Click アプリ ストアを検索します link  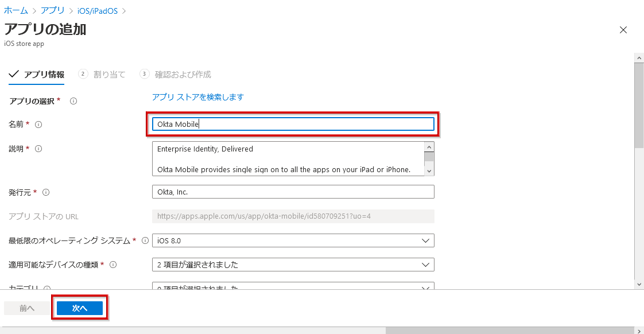pyautogui.click(x=197, y=97)
